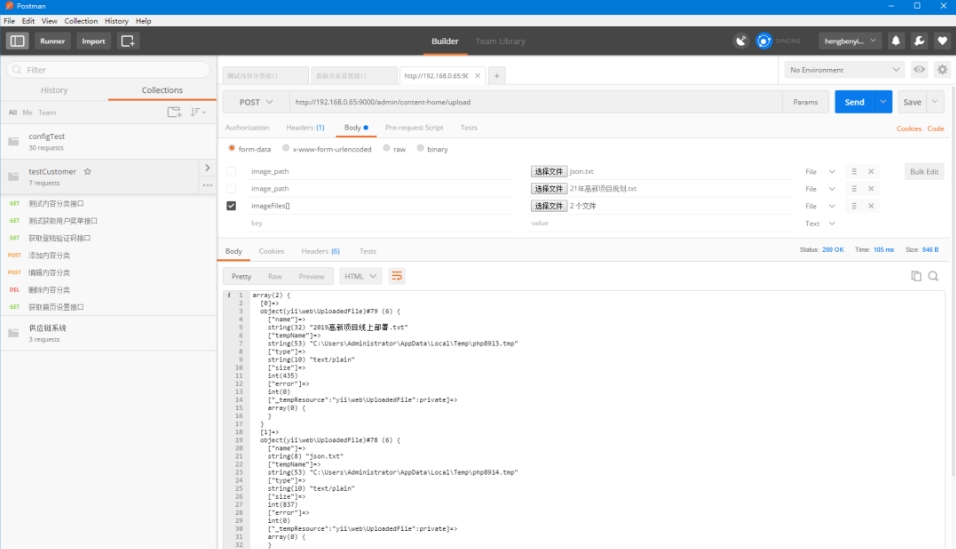Select the form-data radio button

(232, 148)
